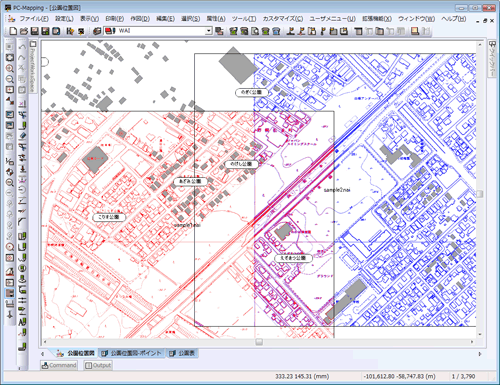
Task: Select the circle draw tool with pencil
Action: click(x=22, y=268)
